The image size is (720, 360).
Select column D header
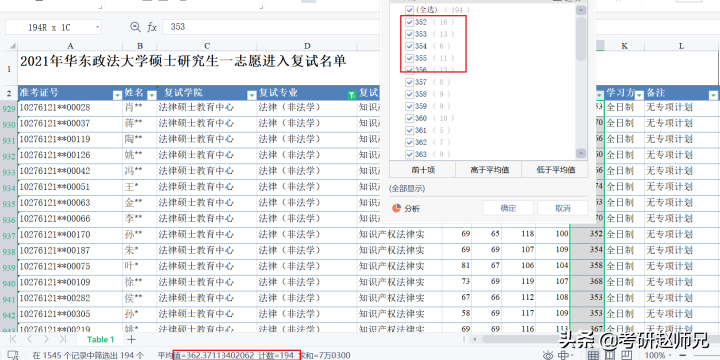[x=307, y=46]
